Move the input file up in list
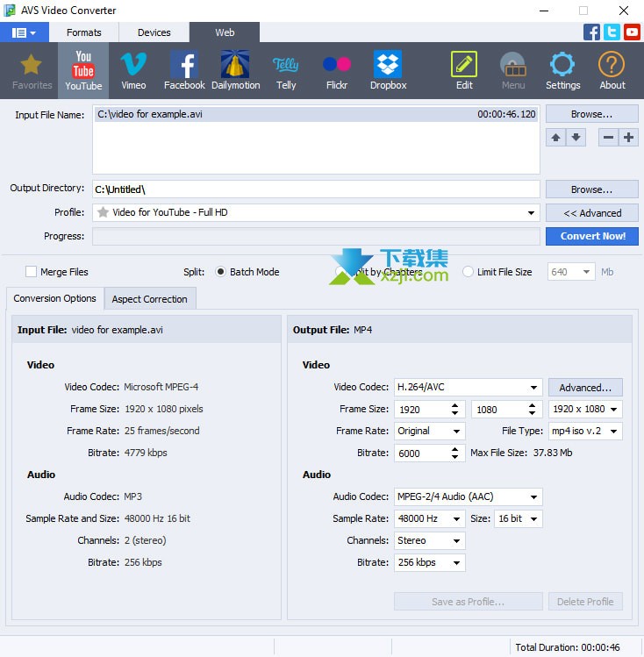Screen dimensions: 644x657 pyautogui.click(x=556, y=138)
